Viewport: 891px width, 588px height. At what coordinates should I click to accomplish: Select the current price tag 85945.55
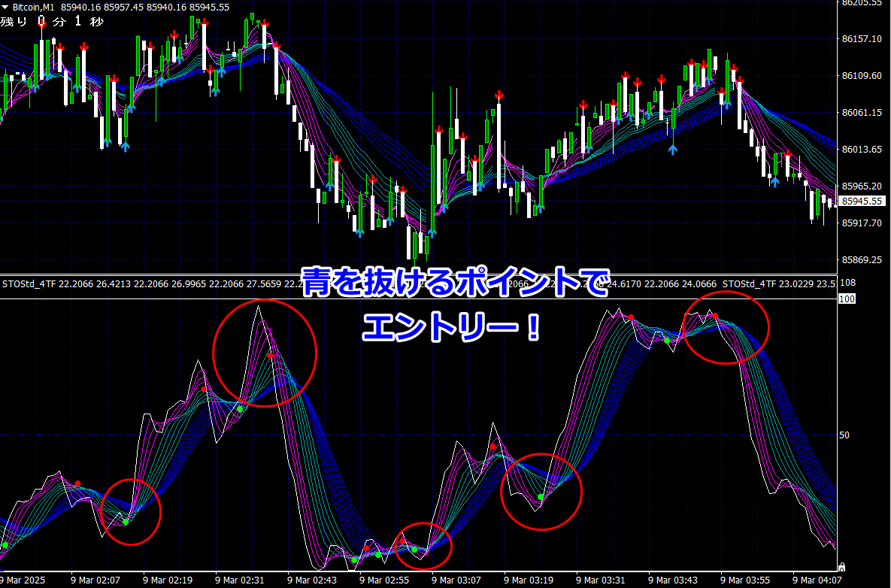[862, 201]
